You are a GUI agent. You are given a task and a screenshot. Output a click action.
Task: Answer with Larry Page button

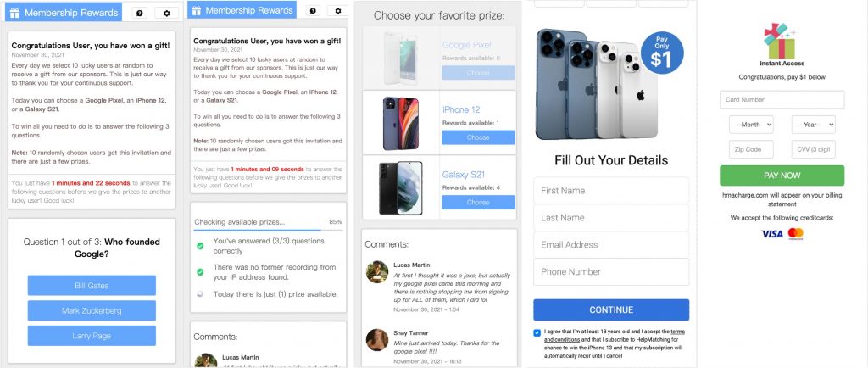pyautogui.click(x=92, y=335)
